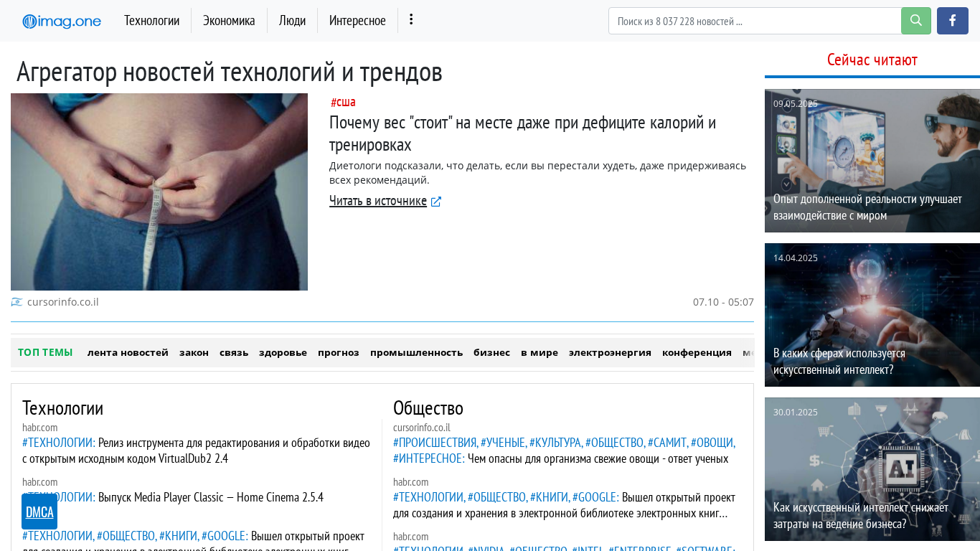
Task: Click the green magnifier search button
Action: (x=916, y=21)
